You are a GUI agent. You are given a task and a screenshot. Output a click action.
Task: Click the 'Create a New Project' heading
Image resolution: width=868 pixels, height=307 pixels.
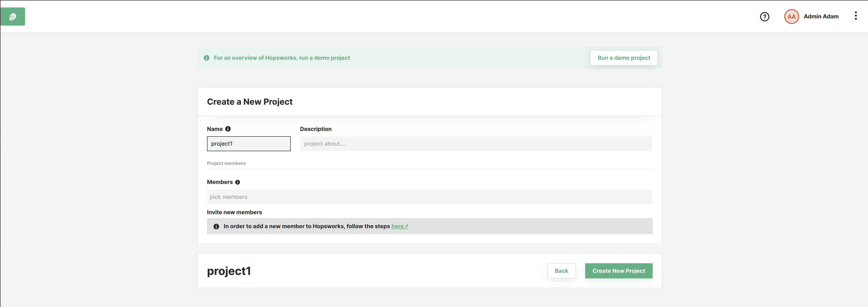[x=250, y=102]
